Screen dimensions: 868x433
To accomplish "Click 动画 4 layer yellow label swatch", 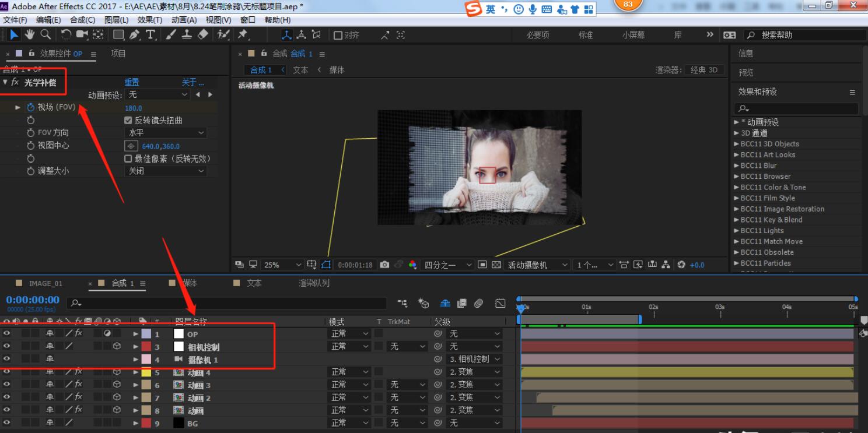I will [146, 372].
